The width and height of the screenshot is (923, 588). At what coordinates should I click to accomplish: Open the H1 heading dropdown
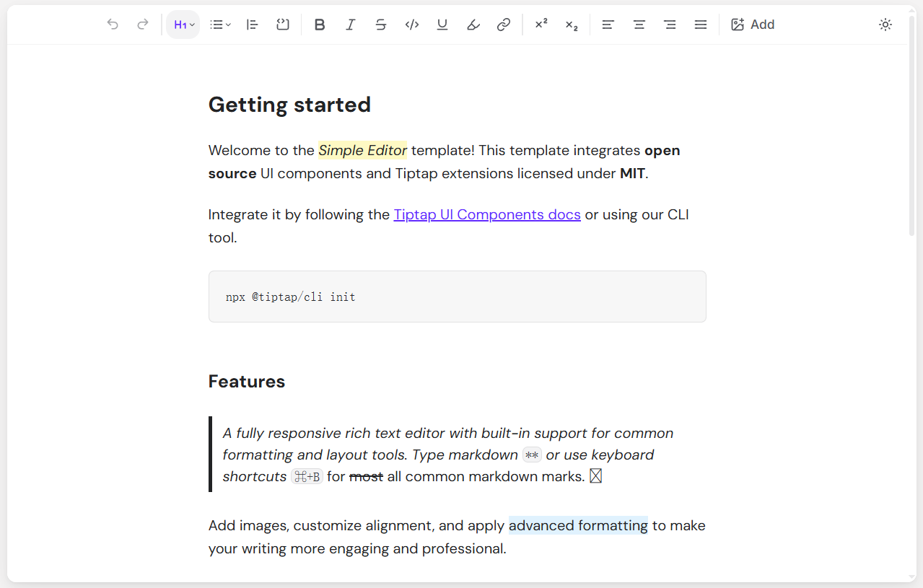(x=183, y=25)
